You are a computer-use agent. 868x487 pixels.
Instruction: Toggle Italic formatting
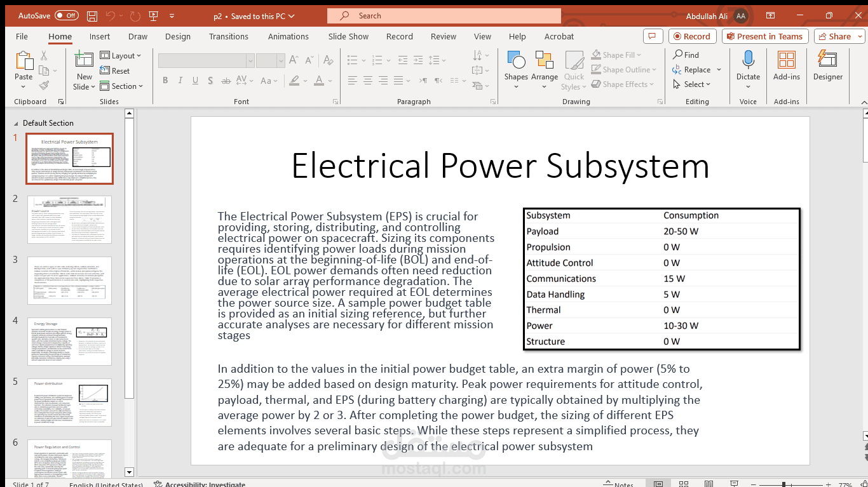[180, 81]
